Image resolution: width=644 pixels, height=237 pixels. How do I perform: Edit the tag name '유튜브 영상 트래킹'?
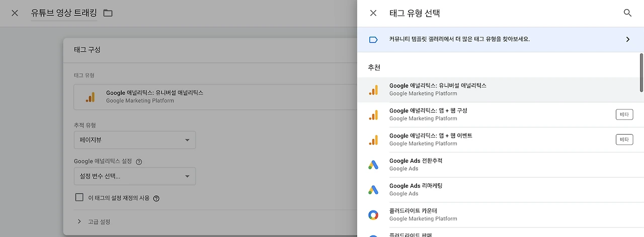(64, 13)
